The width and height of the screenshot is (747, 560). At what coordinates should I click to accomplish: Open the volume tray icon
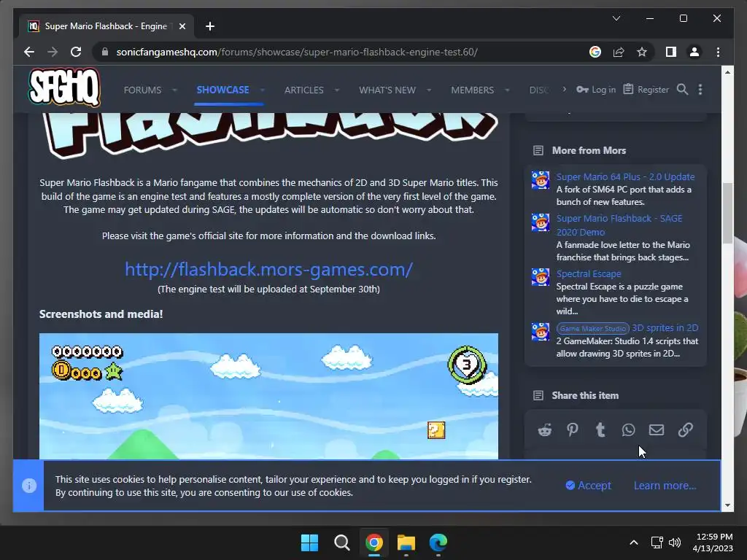click(675, 542)
